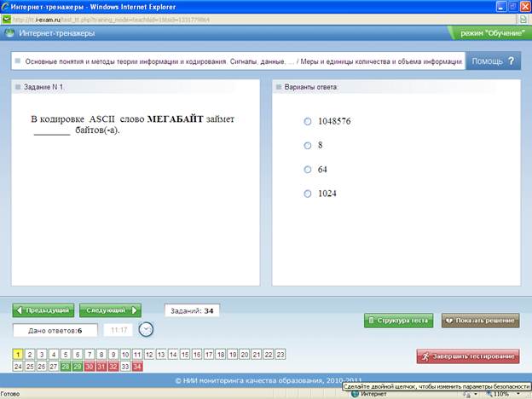Open question number 9
The height and width of the screenshot is (399, 532).
(113, 355)
